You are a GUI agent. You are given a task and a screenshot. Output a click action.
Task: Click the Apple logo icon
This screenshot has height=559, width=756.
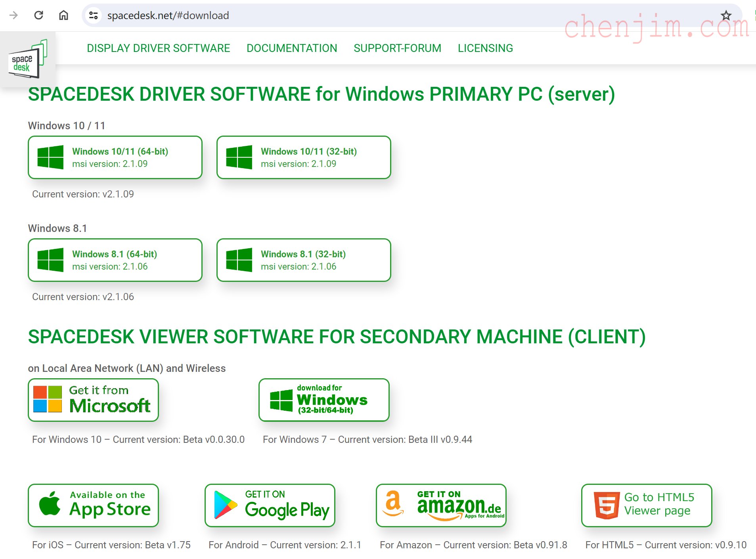pos(50,503)
